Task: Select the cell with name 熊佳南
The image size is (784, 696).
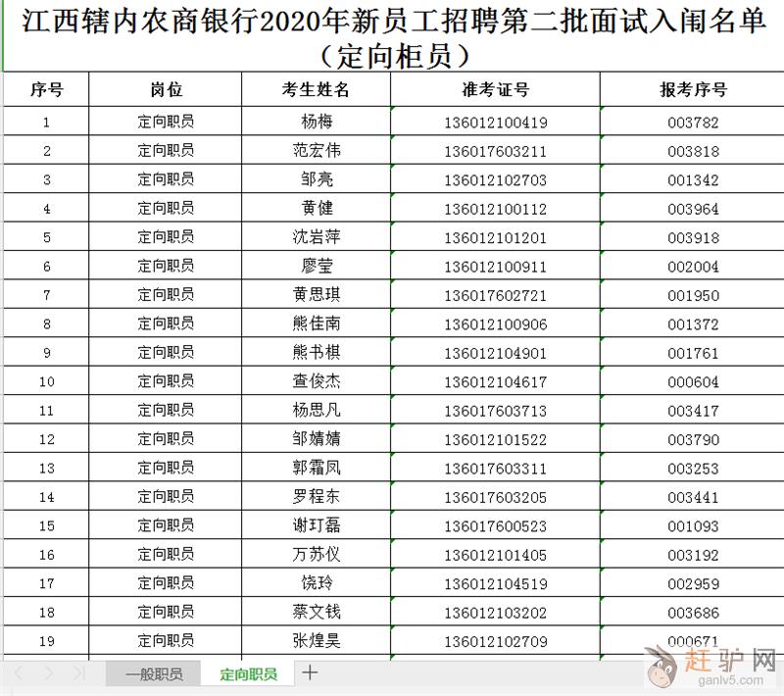Action: tap(316, 323)
